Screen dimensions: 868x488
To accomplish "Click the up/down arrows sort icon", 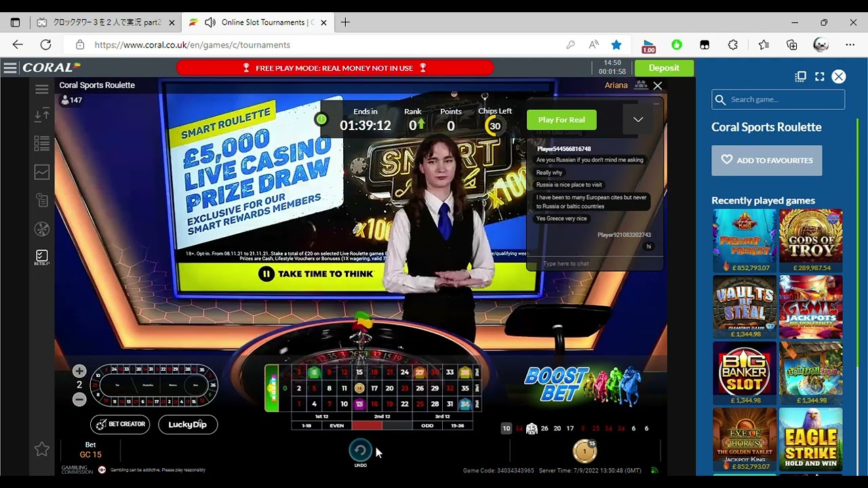I will pos(42,115).
